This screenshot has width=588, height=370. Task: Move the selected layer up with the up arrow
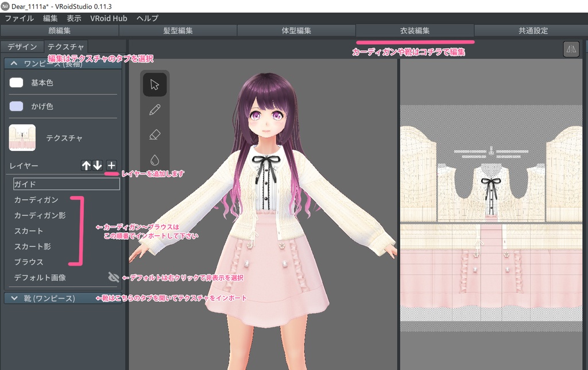(86, 165)
